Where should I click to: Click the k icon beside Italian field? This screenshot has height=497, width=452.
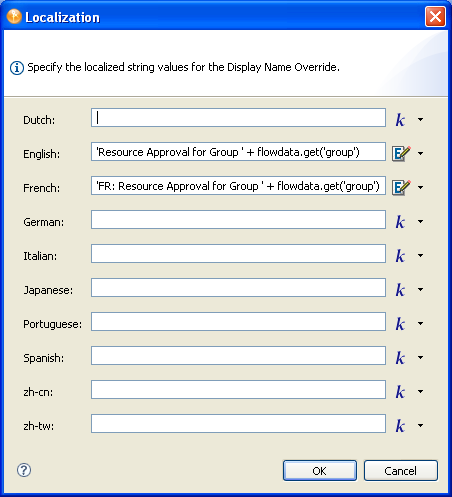(400, 256)
